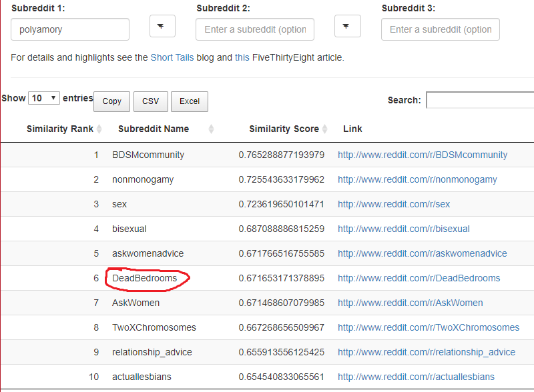Click the Subreddit 3 input field
The width and height of the screenshot is (534, 392).
coord(441,29)
